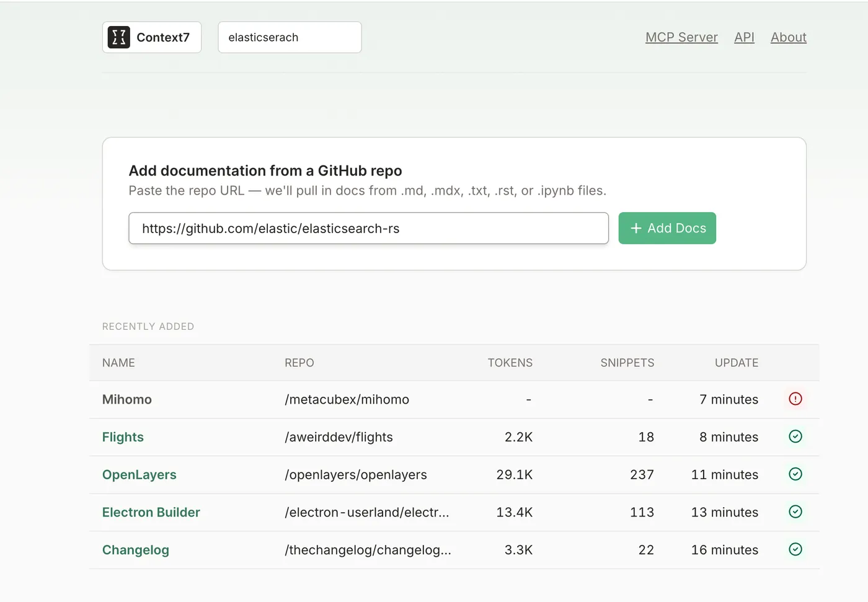Image resolution: width=868 pixels, height=602 pixels.
Task: Focus the search box containing elasticserach
Action: (290, 37)
